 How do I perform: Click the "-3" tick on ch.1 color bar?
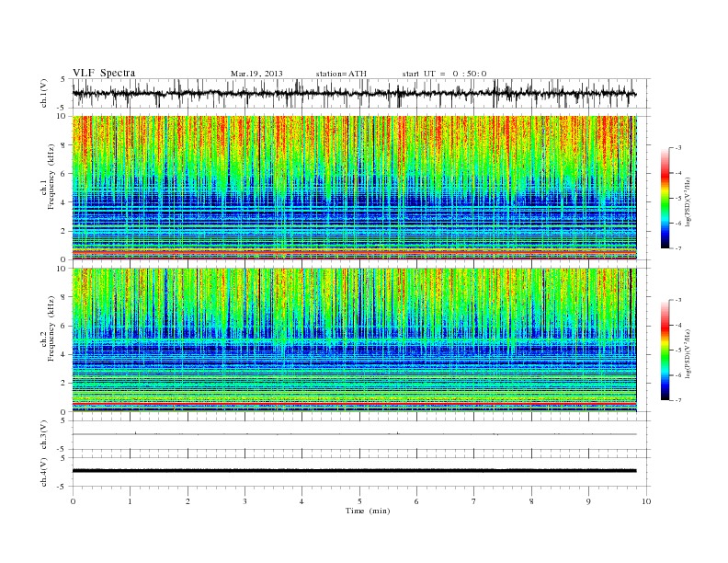[678, 148]
